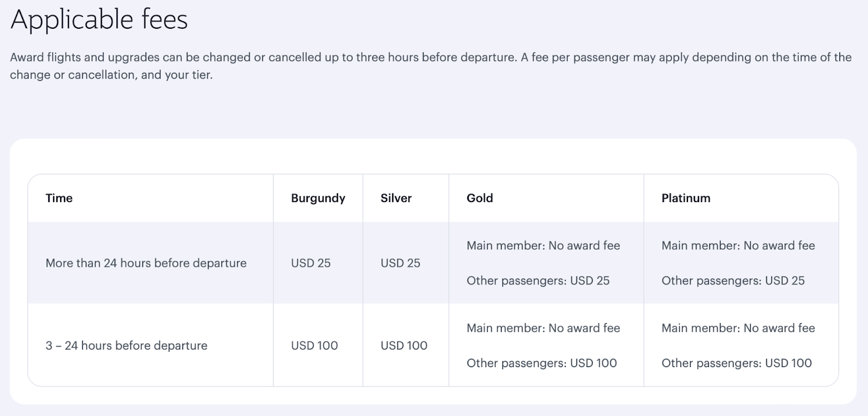Select Silver's USD 100 fee cell

(x=404, y=346)
